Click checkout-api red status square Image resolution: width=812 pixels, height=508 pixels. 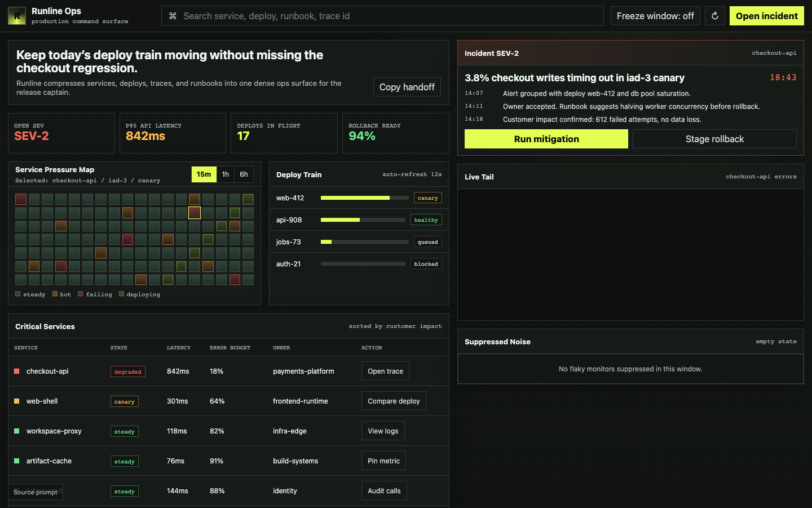[x=17, y=371]
